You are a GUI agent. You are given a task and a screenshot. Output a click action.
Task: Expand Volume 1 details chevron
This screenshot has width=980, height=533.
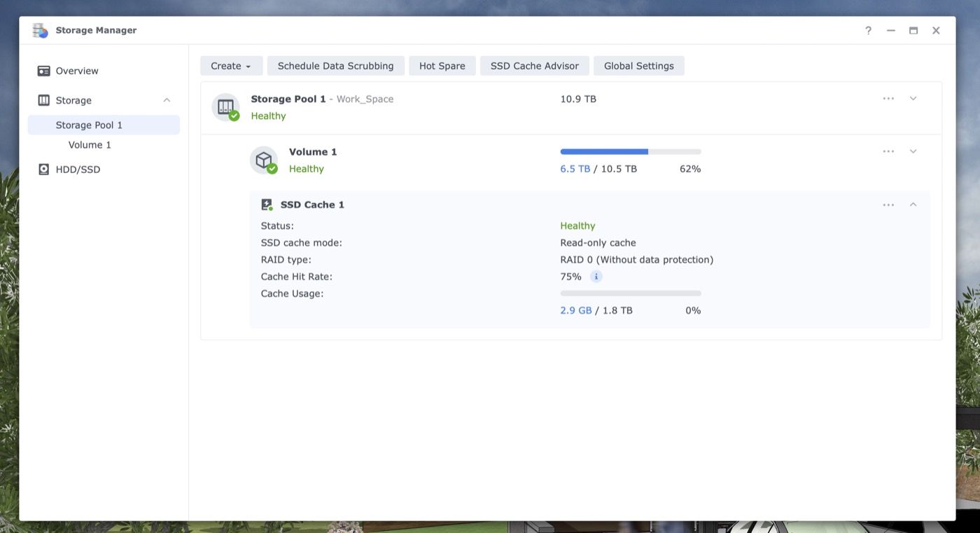point(913,152)
